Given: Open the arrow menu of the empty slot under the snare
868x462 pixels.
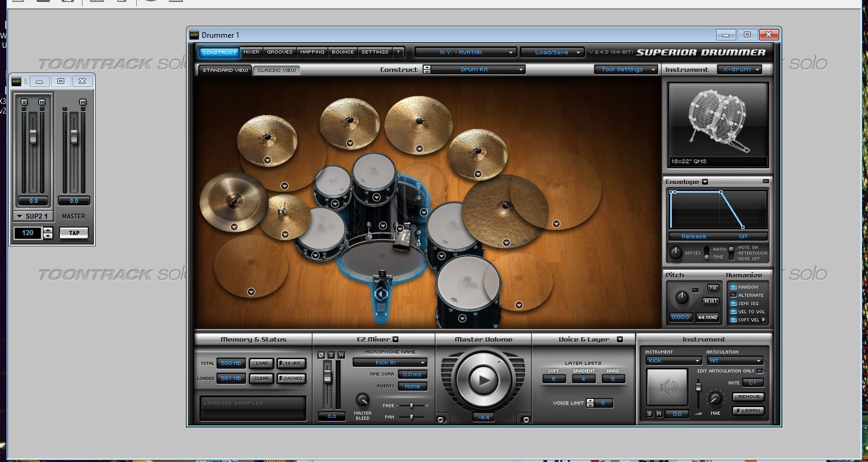Looking at the screenshot, I should click(251, 292).
